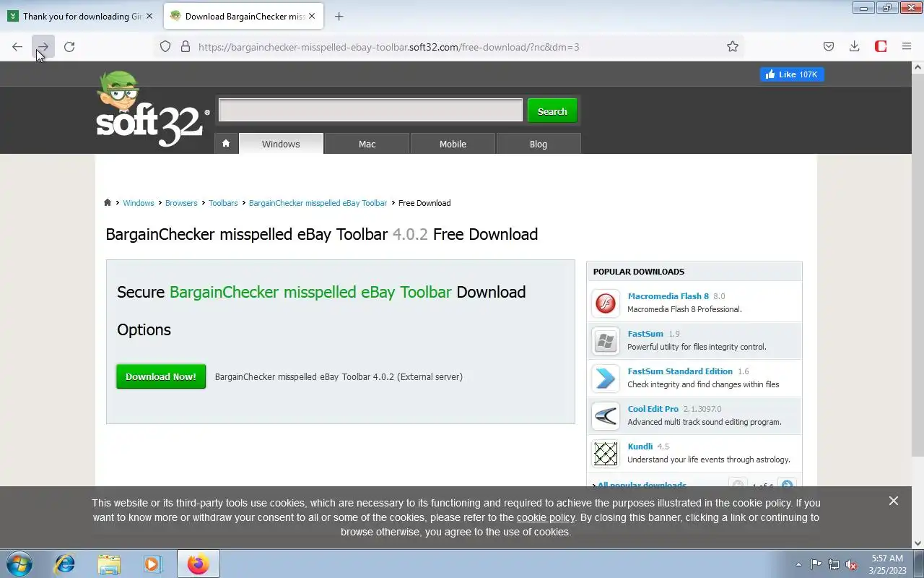Open FastSum 1.9 link
This screenshot has width=924, height=578.
tap(645, 334)
